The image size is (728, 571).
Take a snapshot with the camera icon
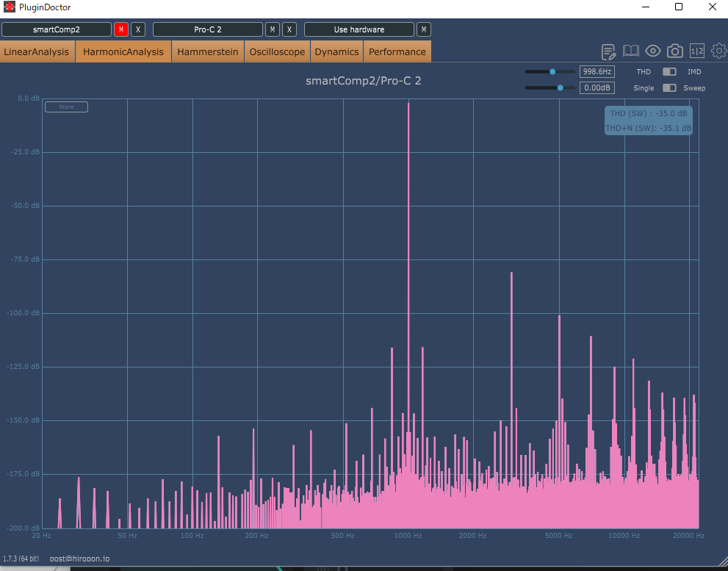[x=674, y=51]
